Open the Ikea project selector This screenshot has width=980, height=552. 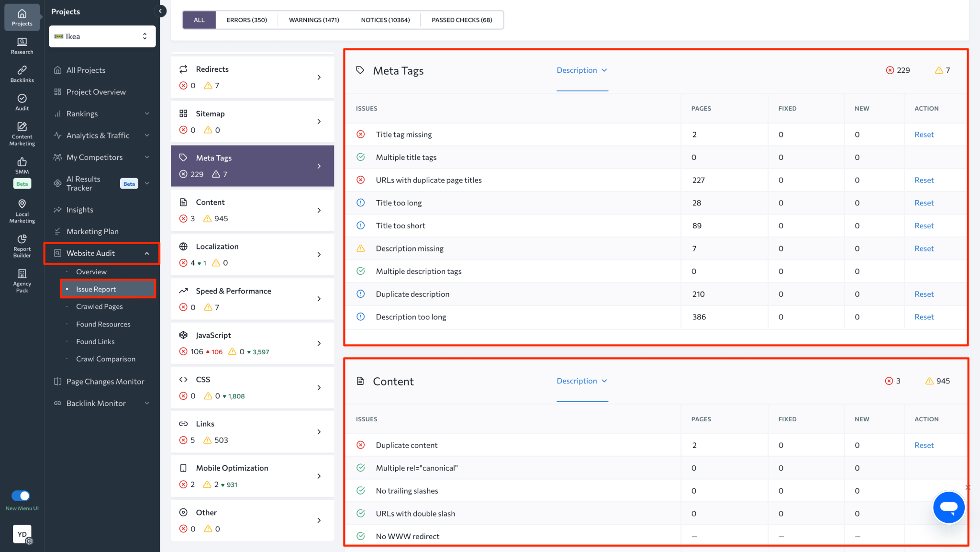(x=101, y=36)
